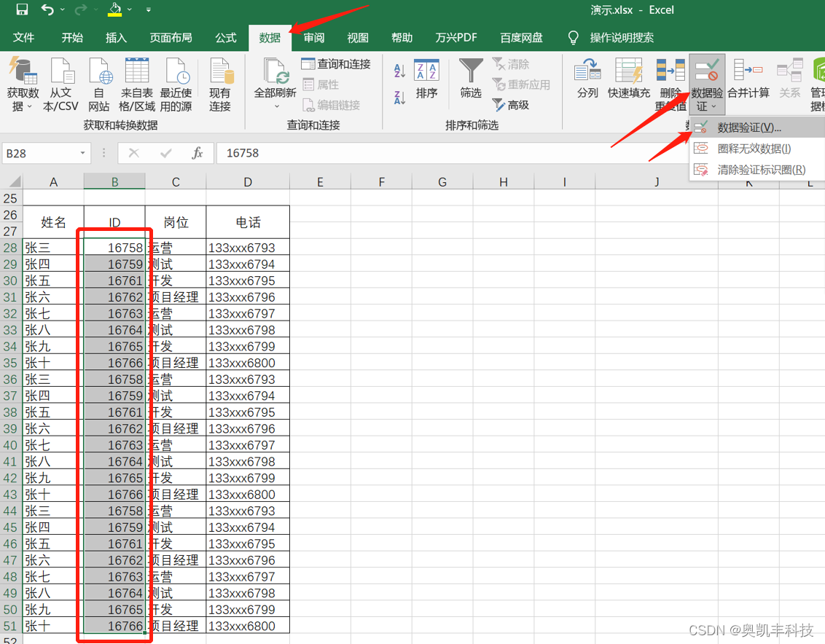
Task: Click the 姓名 header cell
Action: pos(53,223)
